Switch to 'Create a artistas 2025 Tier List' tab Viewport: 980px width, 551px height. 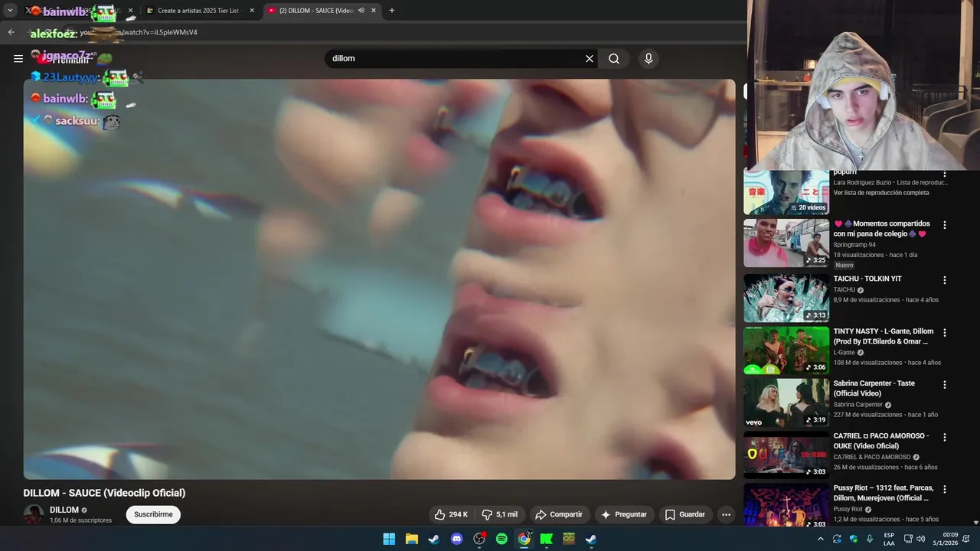198,11
